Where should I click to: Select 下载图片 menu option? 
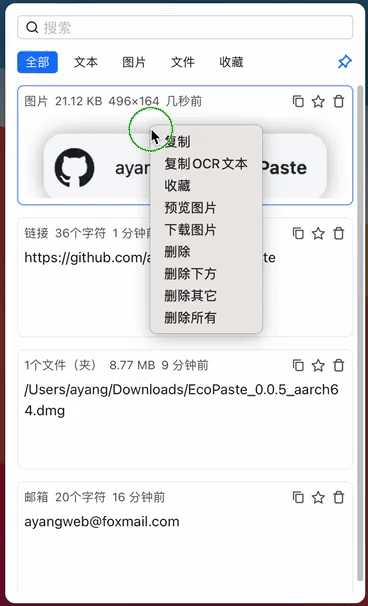[x=206, y=230]
